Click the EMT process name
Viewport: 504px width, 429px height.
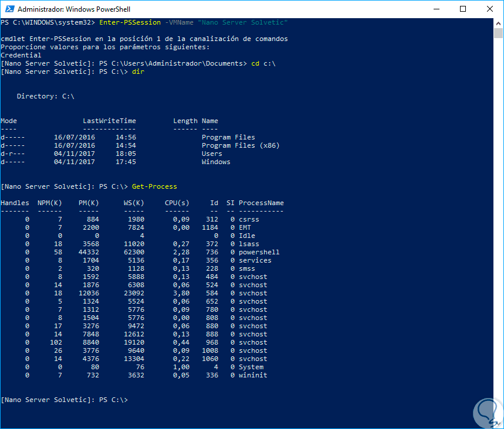245,227
